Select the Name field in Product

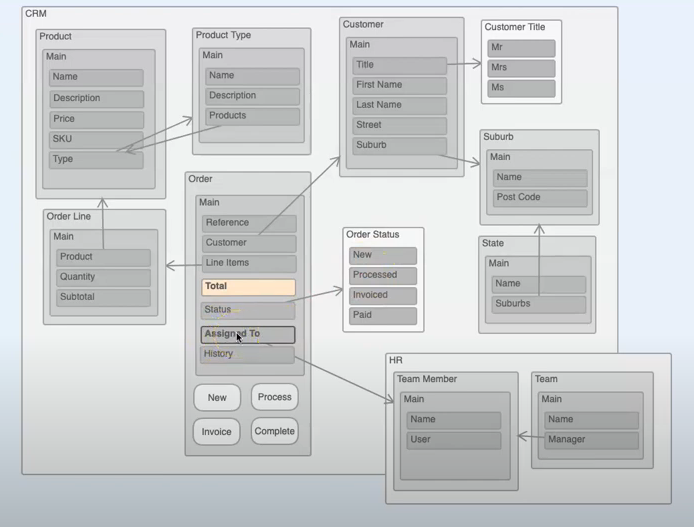click(x=96, y=77)
